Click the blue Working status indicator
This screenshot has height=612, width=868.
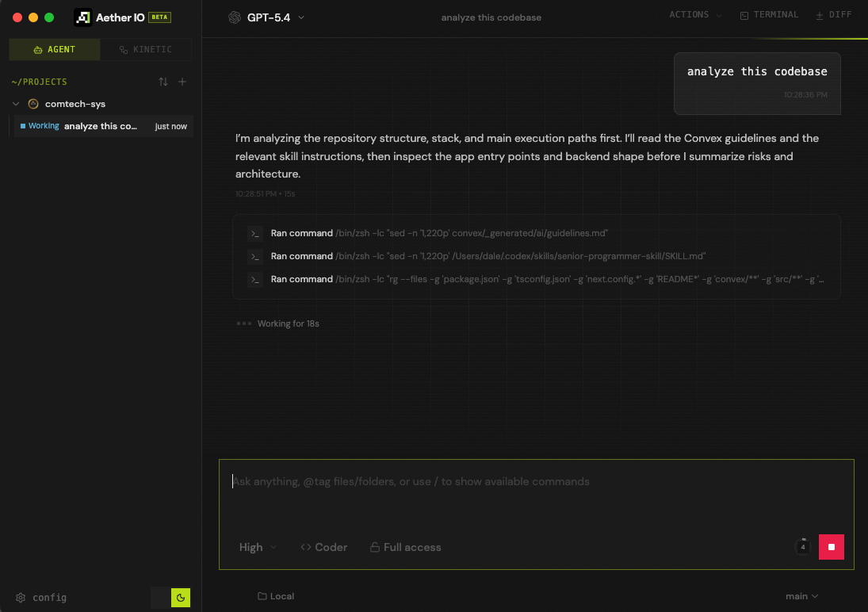pyautogui.click(x=40, y=126)
